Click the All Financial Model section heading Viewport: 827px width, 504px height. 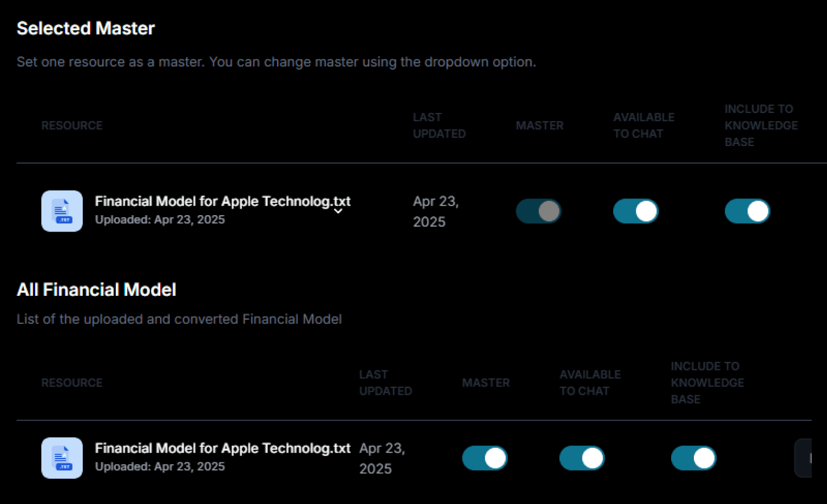click(96, 290)
